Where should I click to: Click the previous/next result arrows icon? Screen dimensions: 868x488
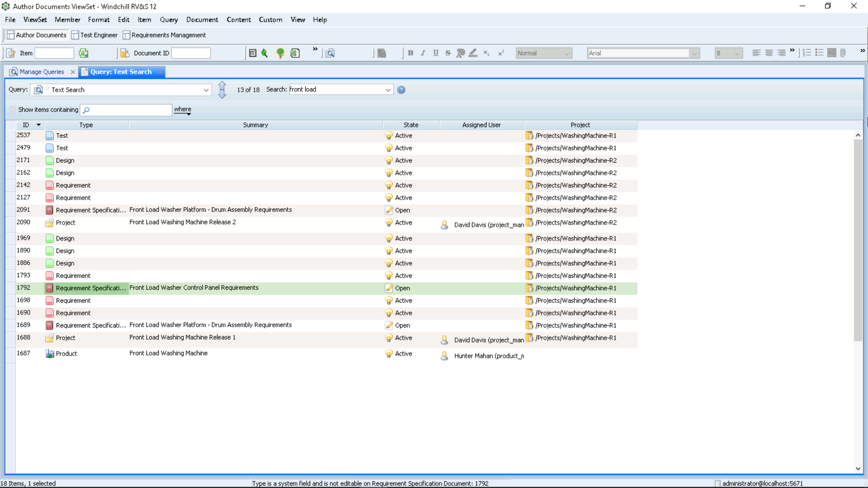click(222, 89)
